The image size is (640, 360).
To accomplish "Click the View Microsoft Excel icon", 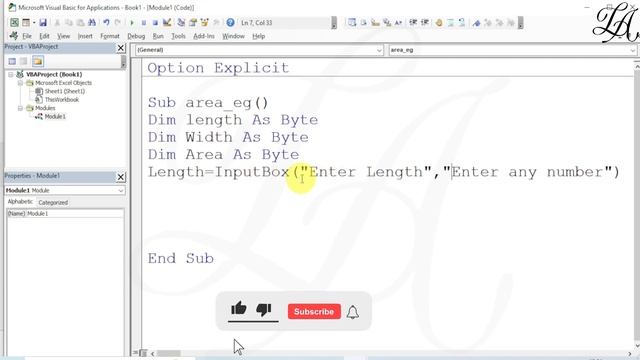I will 14,23.
